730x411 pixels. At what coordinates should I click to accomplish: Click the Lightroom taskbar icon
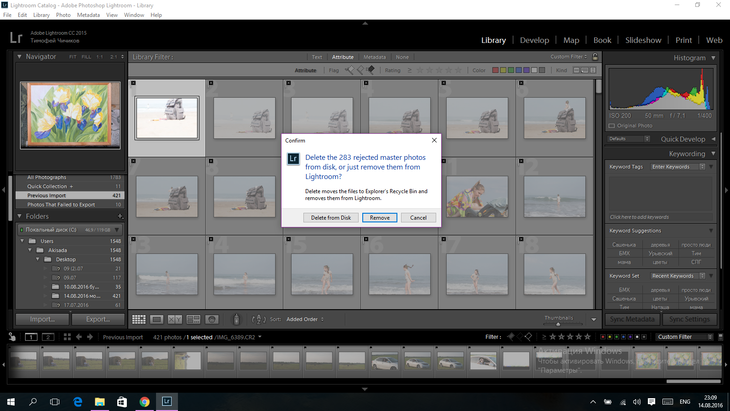click(167, 401)
